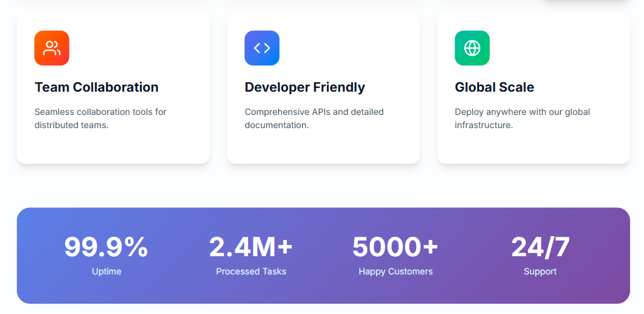The height and width of the screenshot is (314, 644).
Task: Click the 5000+ statistic number
Action: pyautogui.click(x=395, y=247)
